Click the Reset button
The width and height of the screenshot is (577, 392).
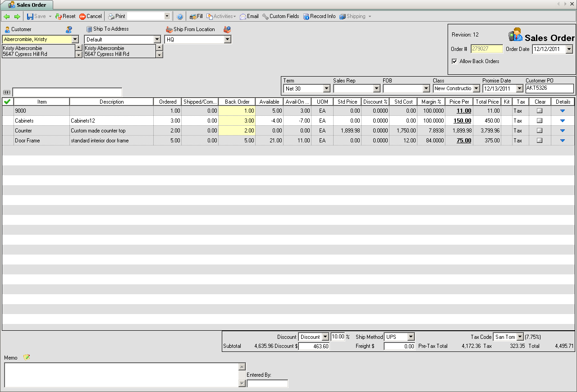pos(65,16)
